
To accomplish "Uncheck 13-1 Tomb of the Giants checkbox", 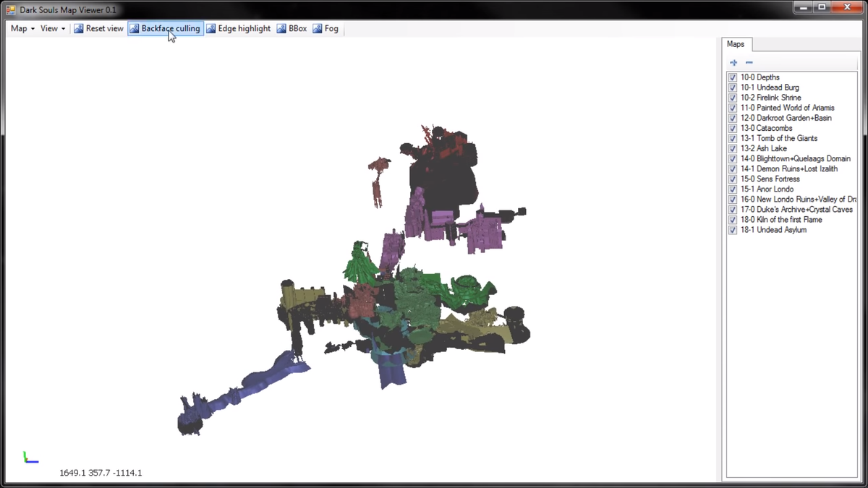I will click(733, 138).
